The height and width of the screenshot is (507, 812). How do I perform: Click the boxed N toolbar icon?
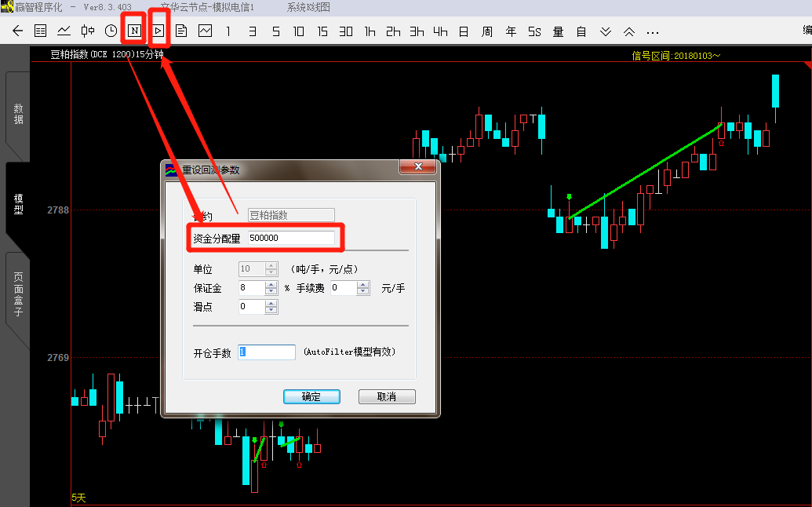point(135,31)
